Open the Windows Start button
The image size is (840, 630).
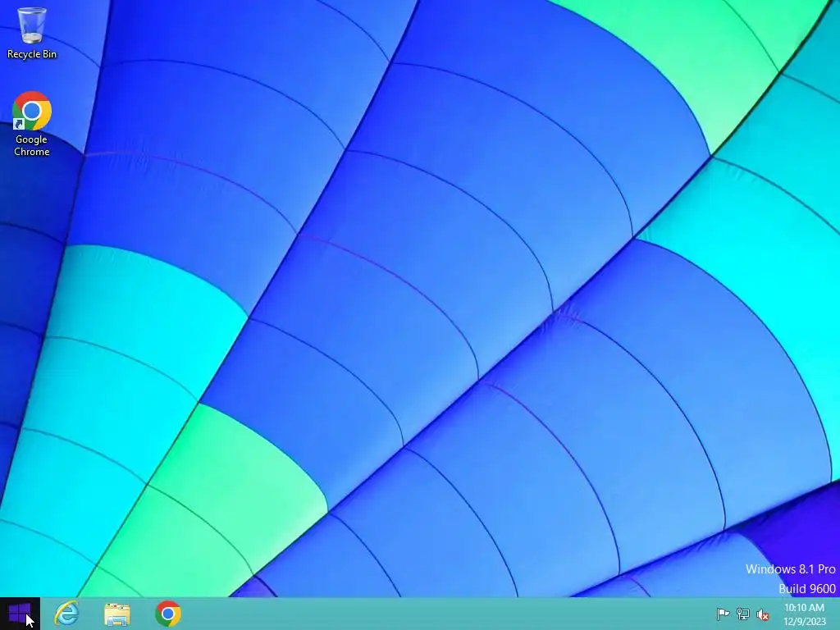click(x=20, y=614)
